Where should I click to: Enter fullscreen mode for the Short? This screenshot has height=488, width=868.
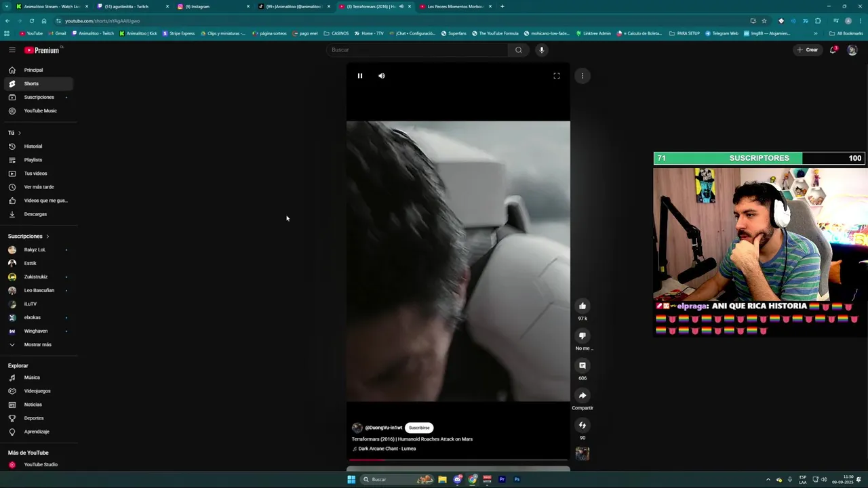[557, 76]
